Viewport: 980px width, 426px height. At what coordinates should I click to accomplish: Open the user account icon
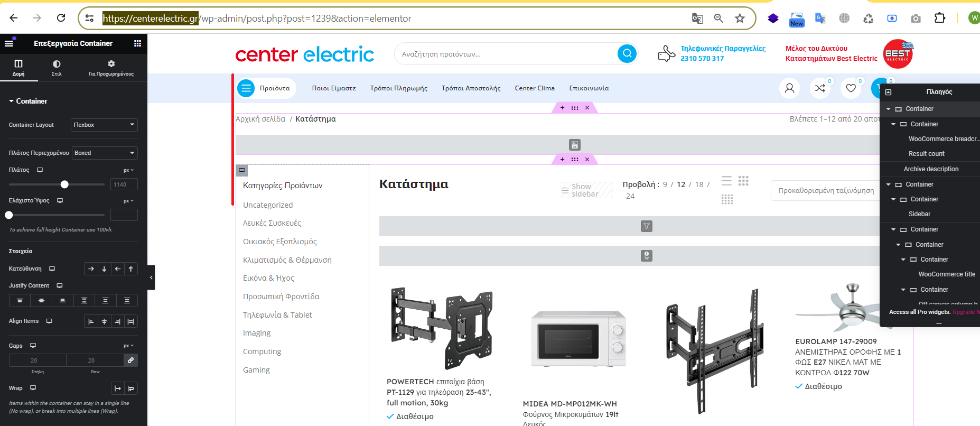pos(789,88)
